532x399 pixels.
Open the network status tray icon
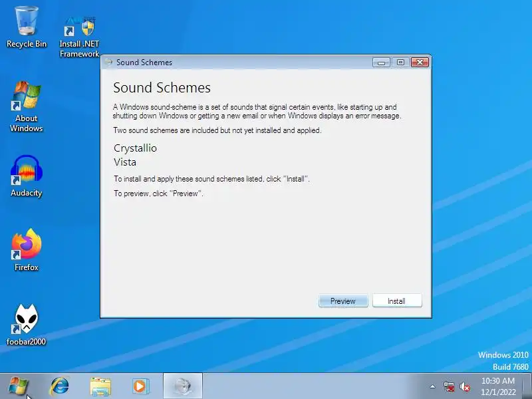coord(449,386)
